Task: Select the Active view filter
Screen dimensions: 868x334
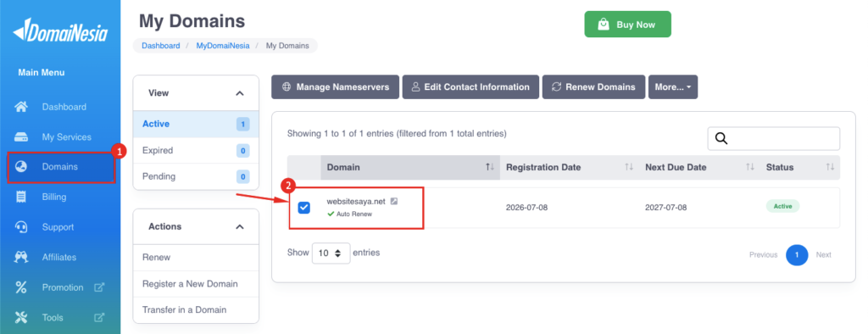Action: pos(196,124)
